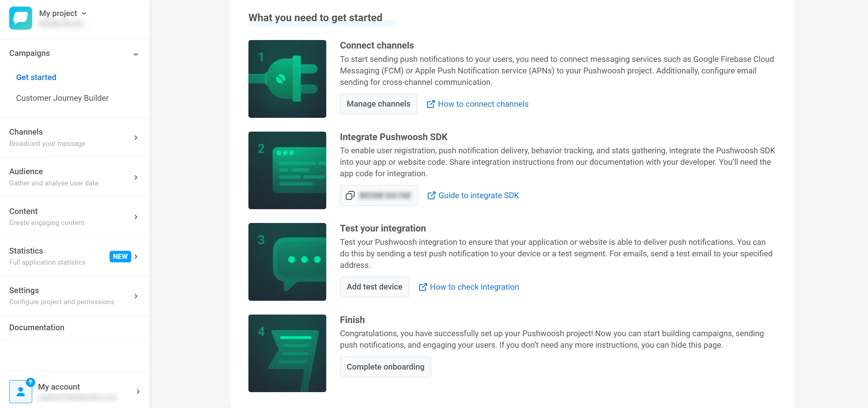Click the NEW badge on Statistics
Viewport: 868px width, 408px height.
coord(120,256)
